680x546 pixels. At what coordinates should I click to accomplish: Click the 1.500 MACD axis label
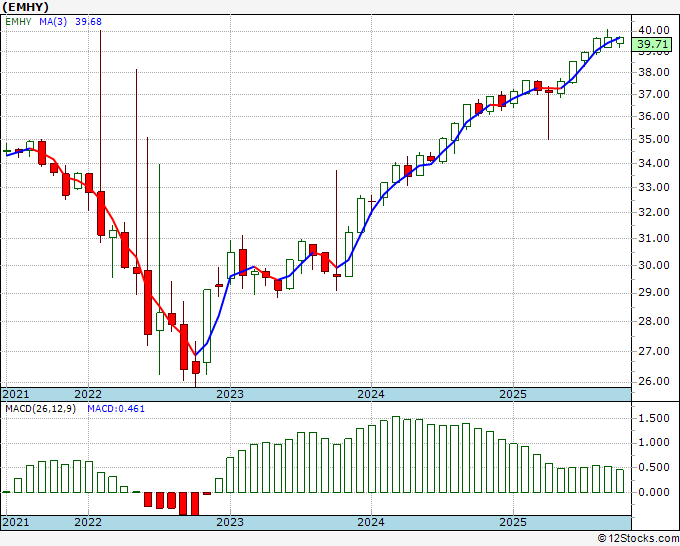[x=654, y=419]
